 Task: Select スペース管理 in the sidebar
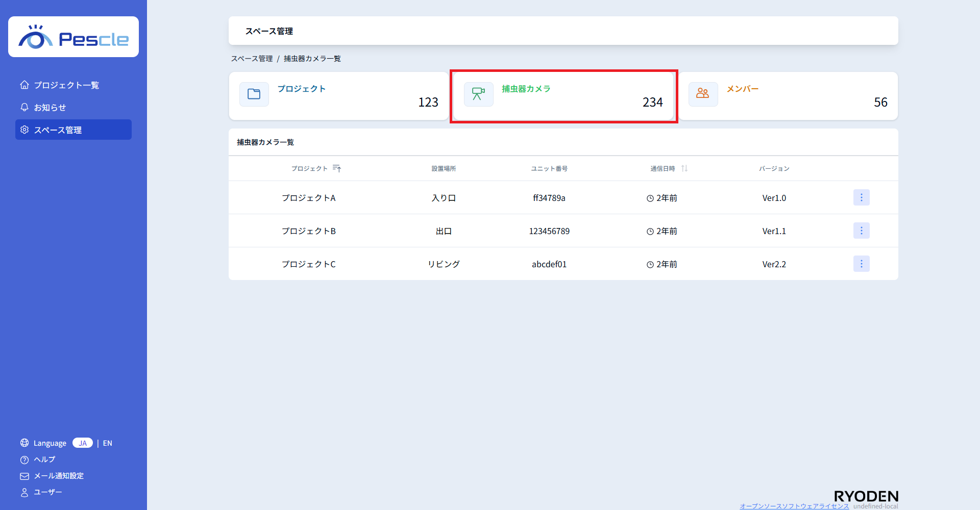pos(58,130)
